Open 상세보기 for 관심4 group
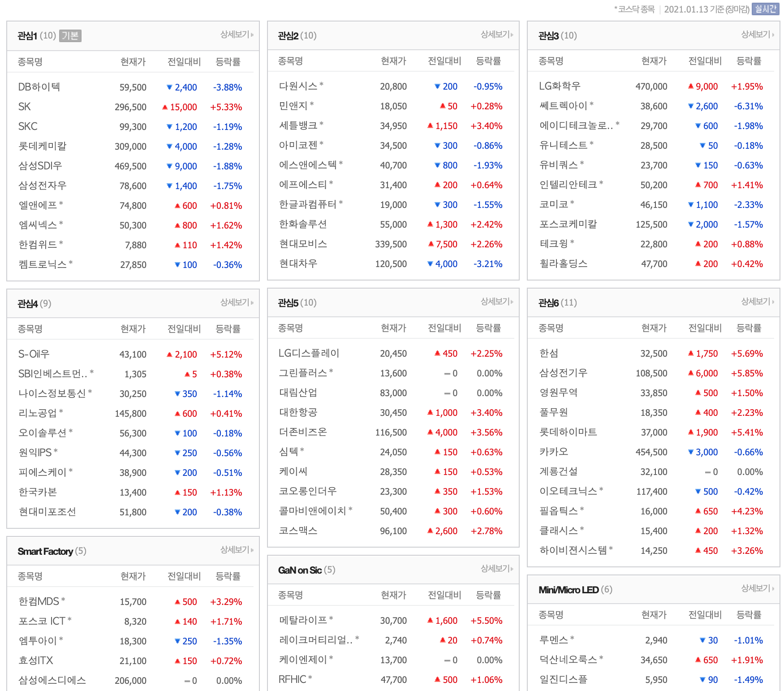784x691 pixels. (237, 302)
